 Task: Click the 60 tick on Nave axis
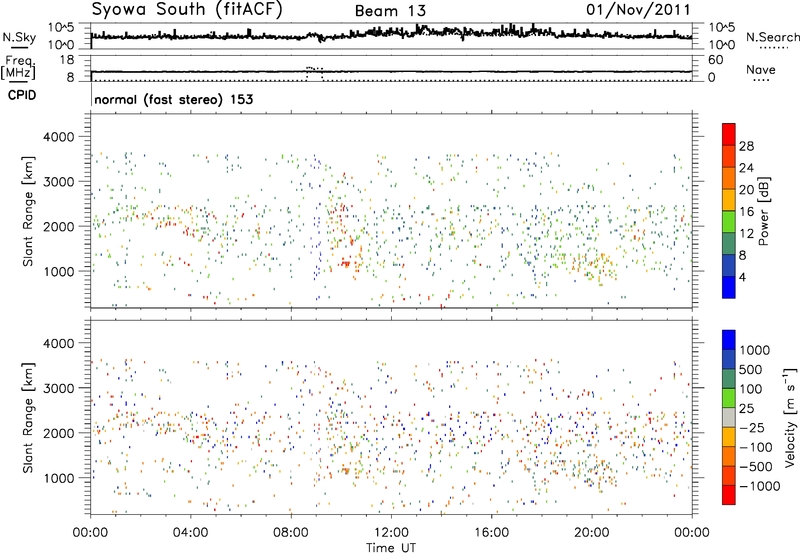(x=715, y=60)
